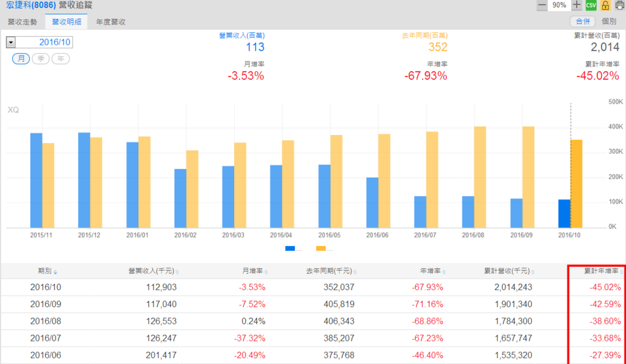Switch to 個別 statements view

click(609, 21)
